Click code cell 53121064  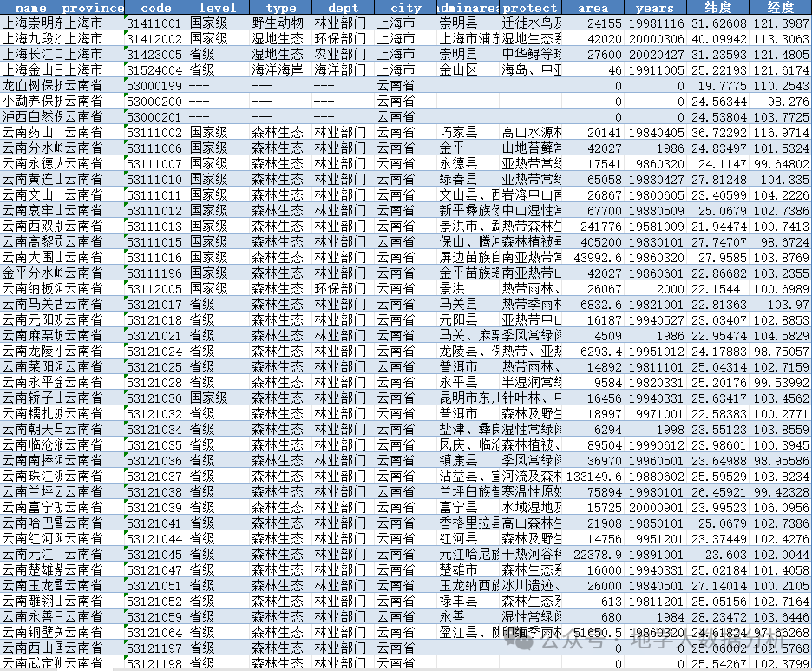[x=156, y=632]
